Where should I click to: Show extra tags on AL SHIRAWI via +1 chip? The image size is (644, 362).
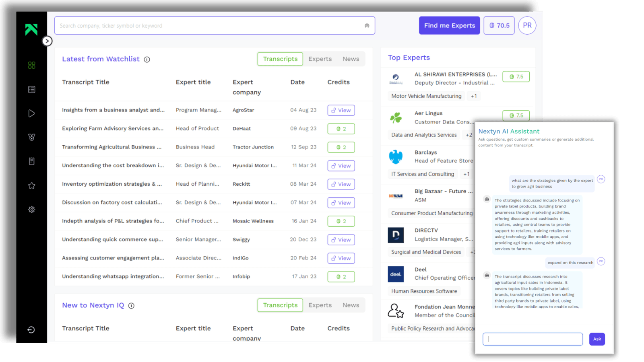(474, 96)
